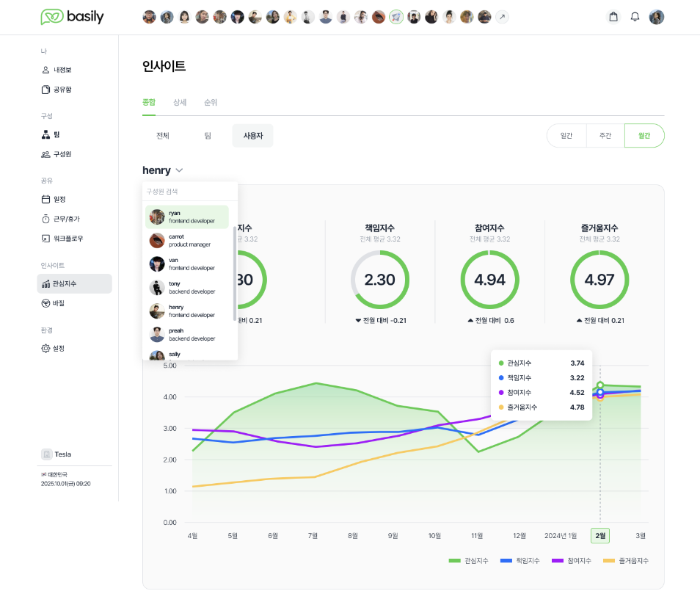Select the 팀 filter button
This screenshot has height=602, width=700.
(208, 136)
